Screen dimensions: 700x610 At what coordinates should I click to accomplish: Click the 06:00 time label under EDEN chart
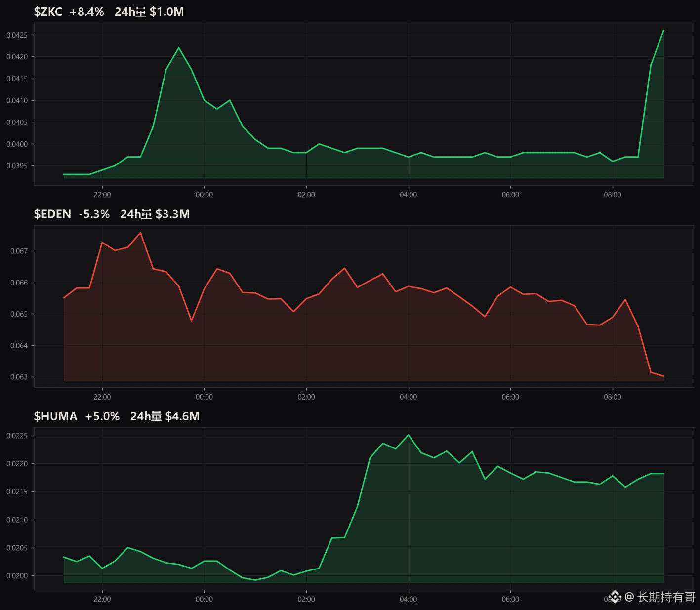510,397
